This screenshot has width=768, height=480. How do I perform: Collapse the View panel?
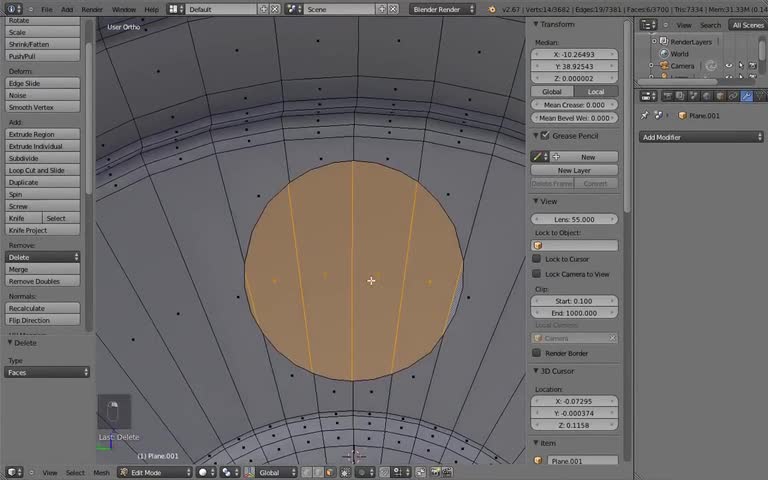point(536,201)
